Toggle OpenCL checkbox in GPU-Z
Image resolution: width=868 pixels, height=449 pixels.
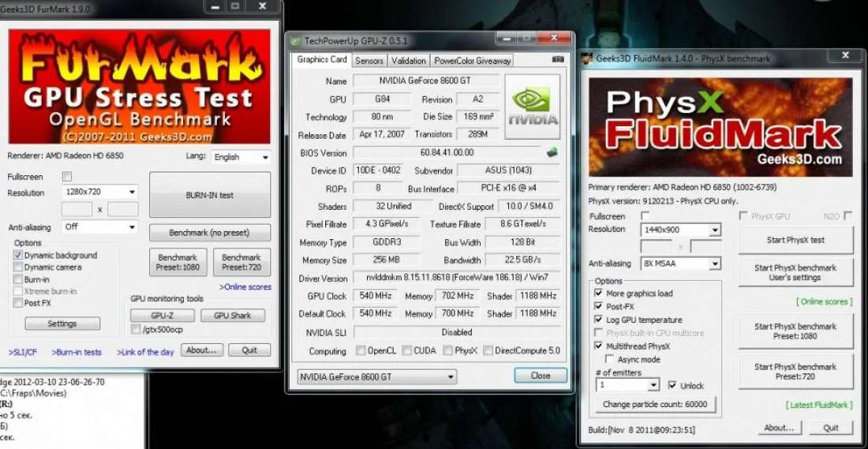361,350
